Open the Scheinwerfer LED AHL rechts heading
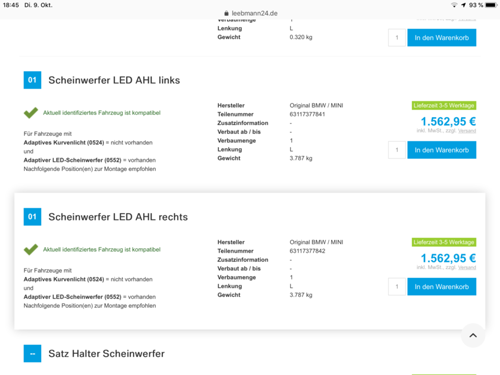The width and height of the screenshot is (500, 375). [118, 217]
